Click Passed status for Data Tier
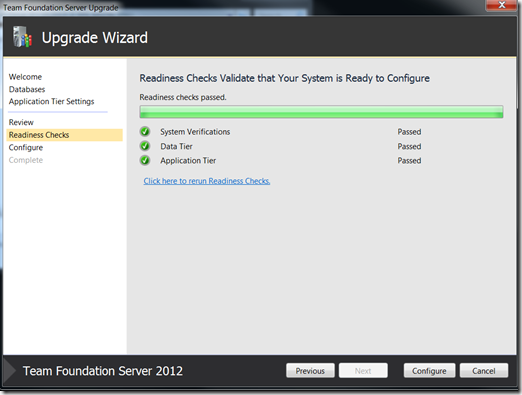 (x=409, y=146)
